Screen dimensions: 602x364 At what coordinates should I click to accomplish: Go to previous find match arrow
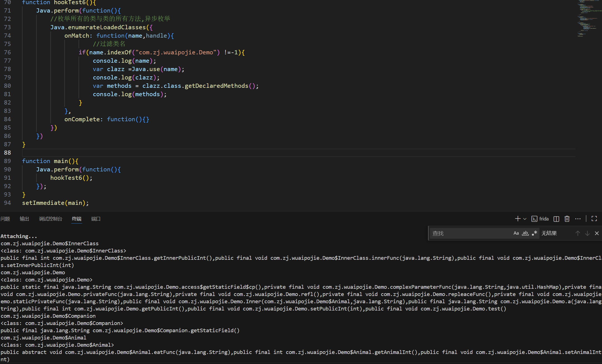click(578, 233)
